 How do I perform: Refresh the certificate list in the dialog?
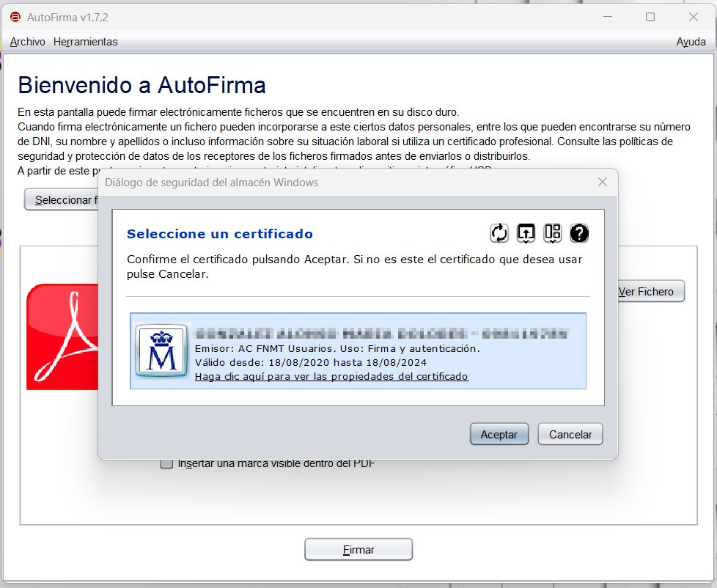(x=499, y=233)
